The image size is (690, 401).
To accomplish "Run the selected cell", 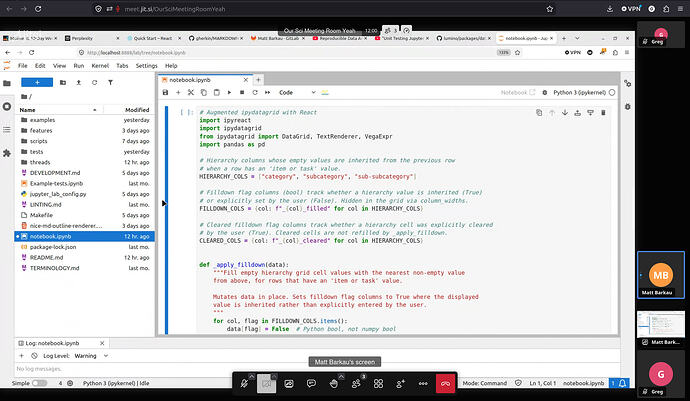I will point(229,92).
